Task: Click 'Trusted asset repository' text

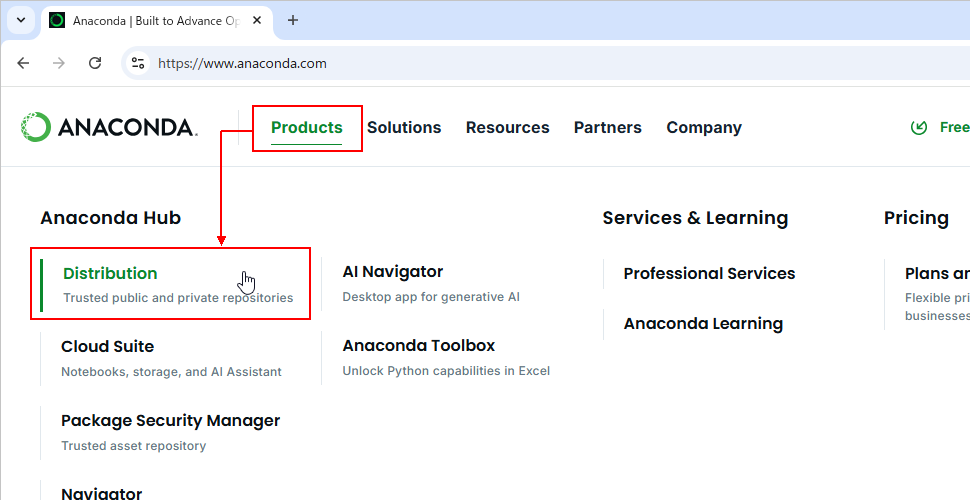Action: pos(134,446)
